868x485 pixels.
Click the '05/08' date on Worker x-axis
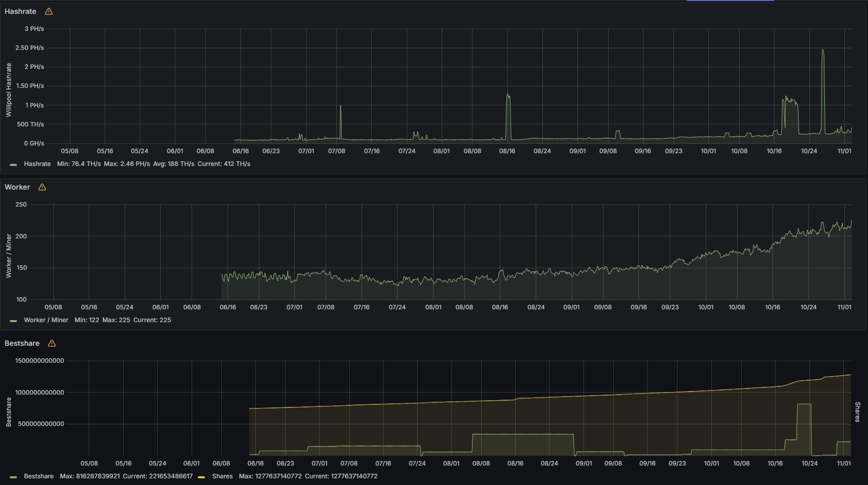[53, 307]
